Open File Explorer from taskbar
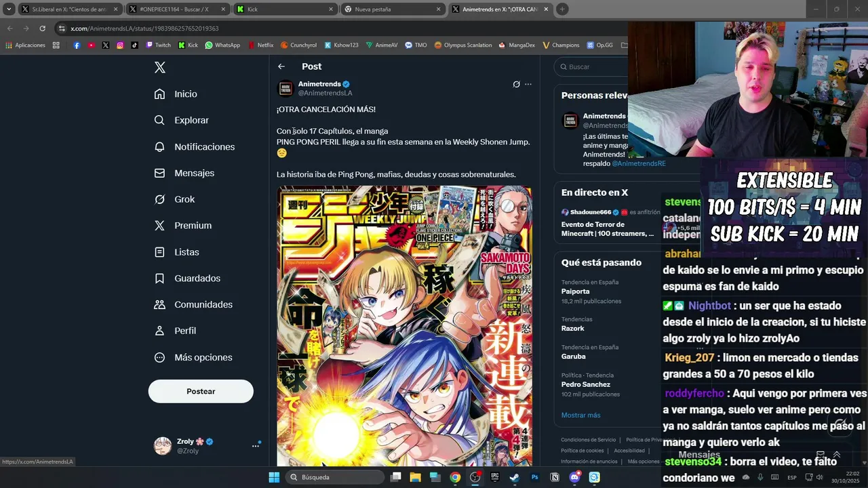Image resolution: width=868 pixels, height=488 pixels. pyautogui.click(x=415, y=477)
